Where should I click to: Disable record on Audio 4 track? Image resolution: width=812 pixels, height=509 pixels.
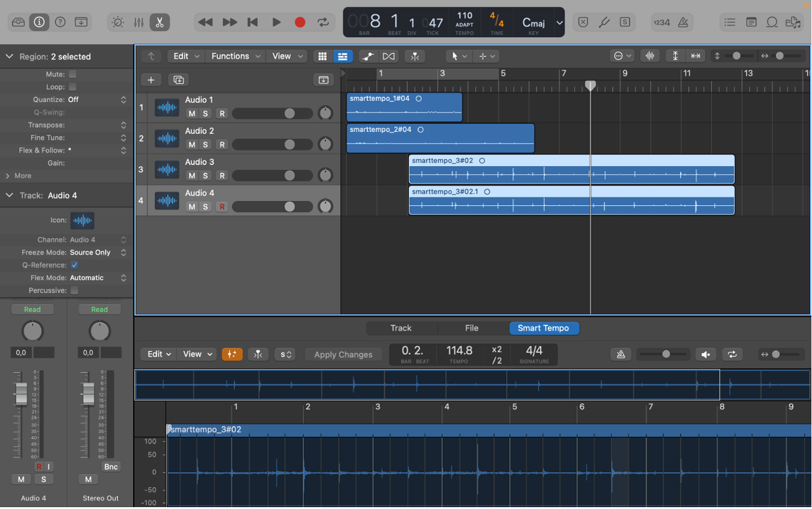coord(222,207)
